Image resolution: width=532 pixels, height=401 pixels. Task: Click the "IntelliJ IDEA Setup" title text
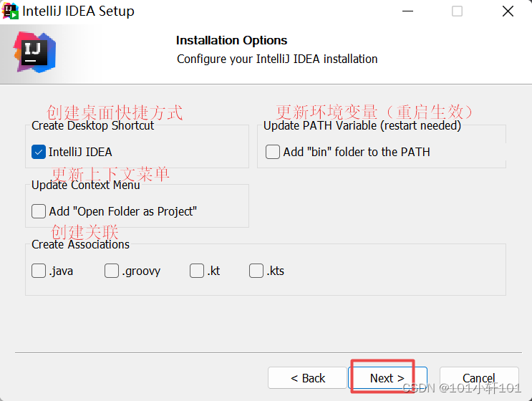click(79, 11)
